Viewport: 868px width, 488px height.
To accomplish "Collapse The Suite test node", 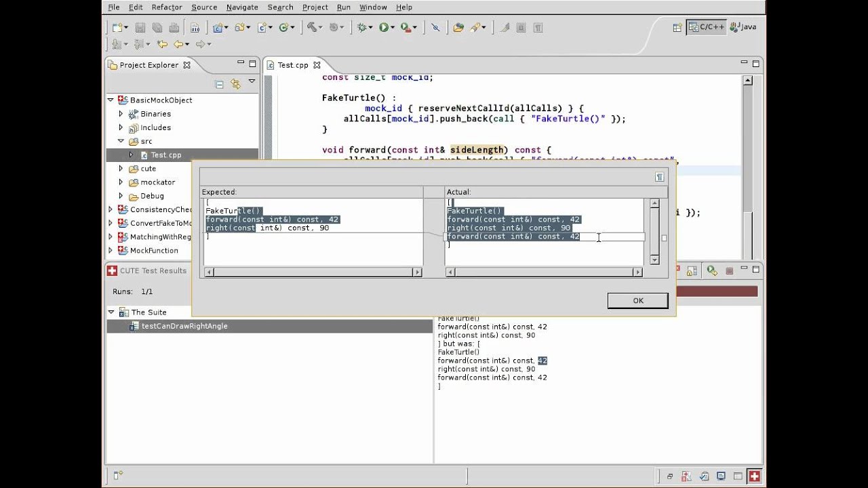I will tap(111, 312).
